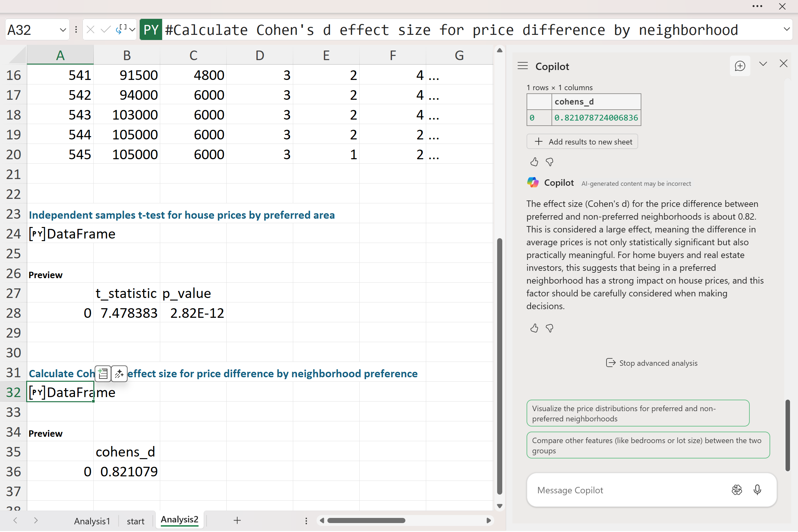Click the PY mode indicator in formula bar
Viewport: 798px width, 532px height.
151,29
